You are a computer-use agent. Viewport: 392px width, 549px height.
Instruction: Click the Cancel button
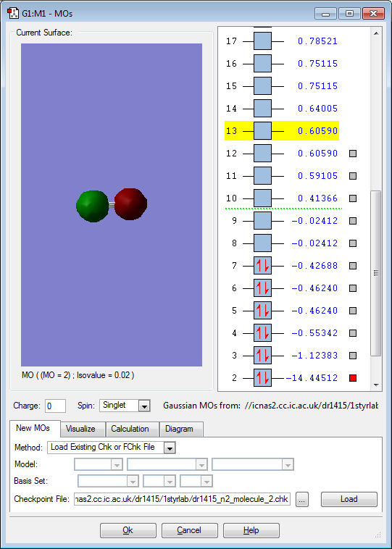coord(190,530)
